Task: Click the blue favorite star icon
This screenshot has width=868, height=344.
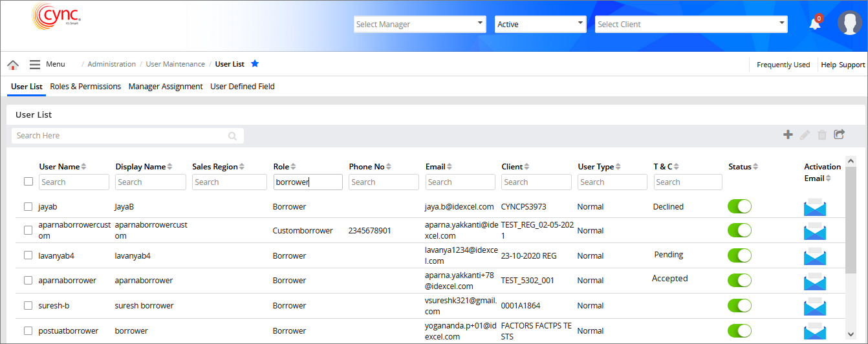Action: point(255,64)
